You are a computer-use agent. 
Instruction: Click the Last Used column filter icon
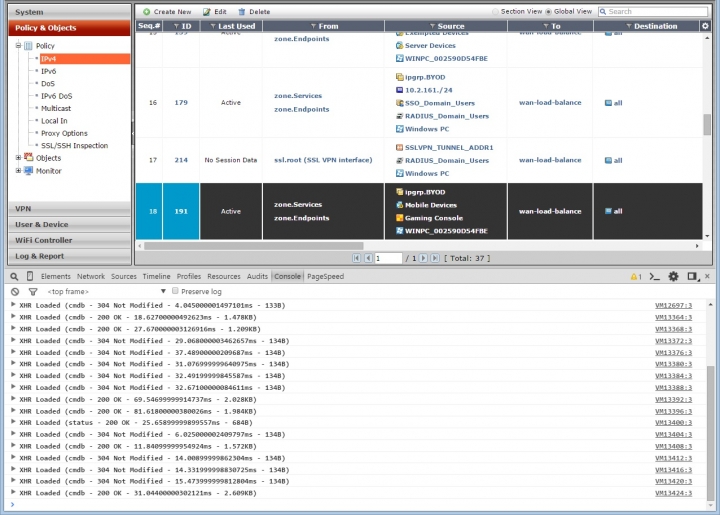tap(213, 26)
